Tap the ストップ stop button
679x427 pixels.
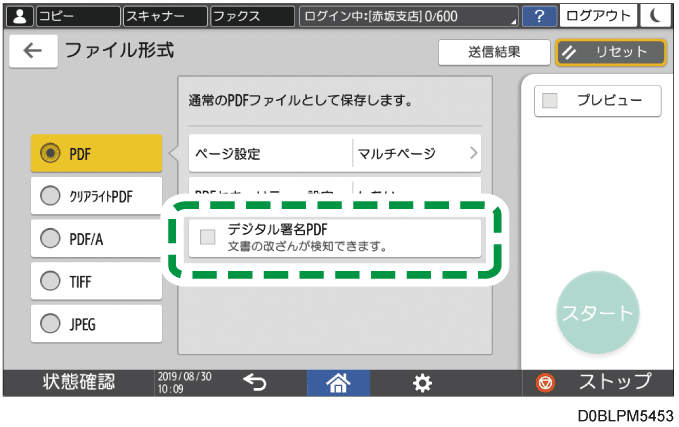coord(598,383)
